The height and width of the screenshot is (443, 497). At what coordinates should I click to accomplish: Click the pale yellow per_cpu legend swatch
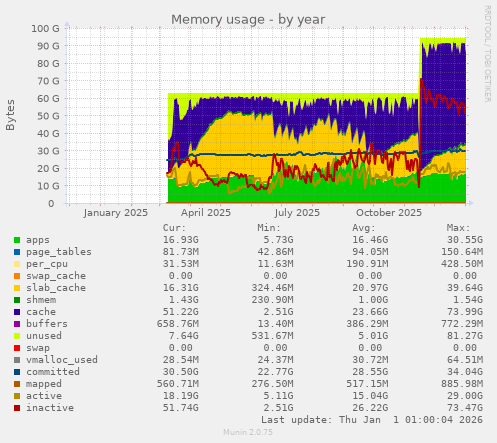pyautogui.click(x=17, y=264)
